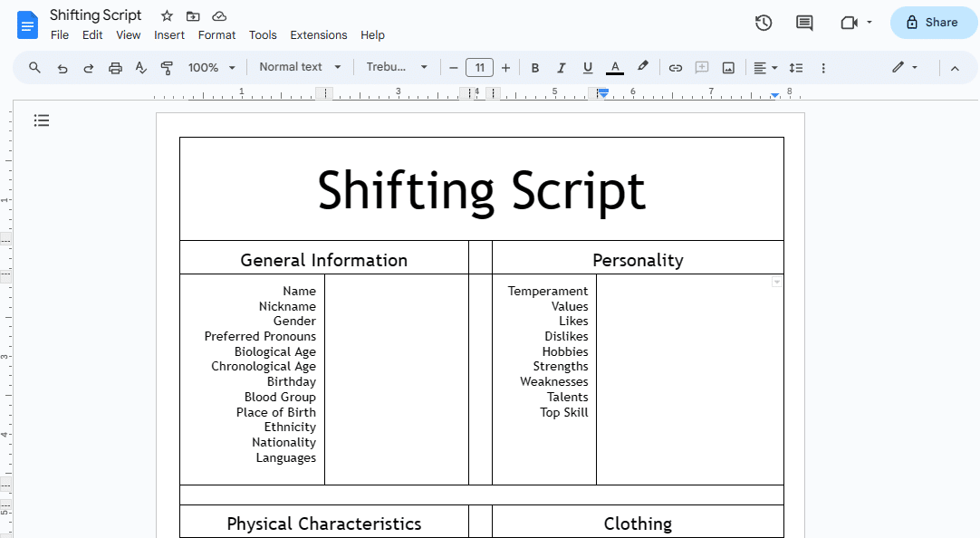Toggle italic formatting
The image size is (980, 538).
[x=562, y=68]
